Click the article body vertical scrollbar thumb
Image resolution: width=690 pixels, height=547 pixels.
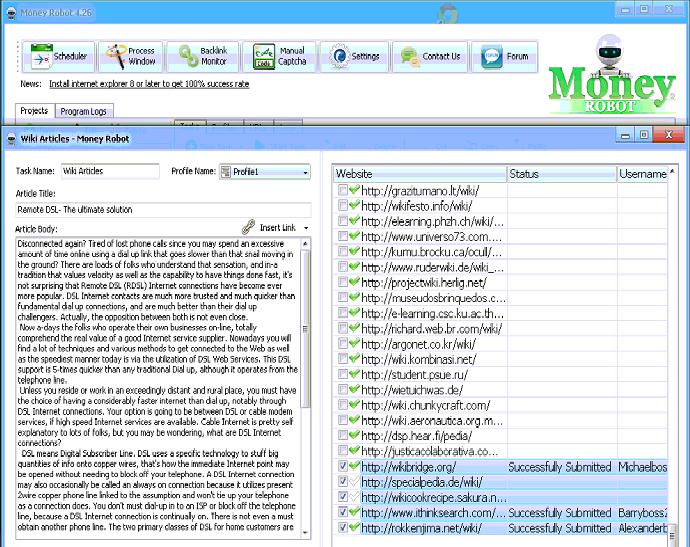coord(305,329)
